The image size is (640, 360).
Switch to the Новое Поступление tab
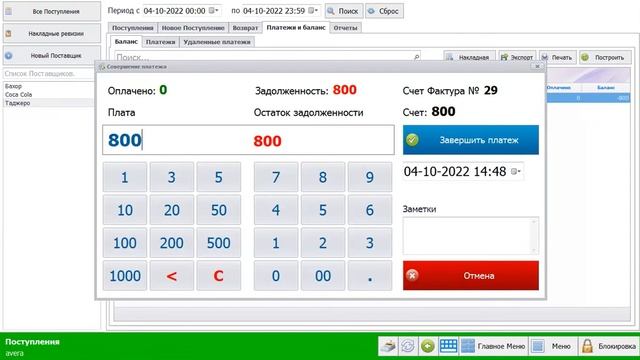click(x=193, y=28)
